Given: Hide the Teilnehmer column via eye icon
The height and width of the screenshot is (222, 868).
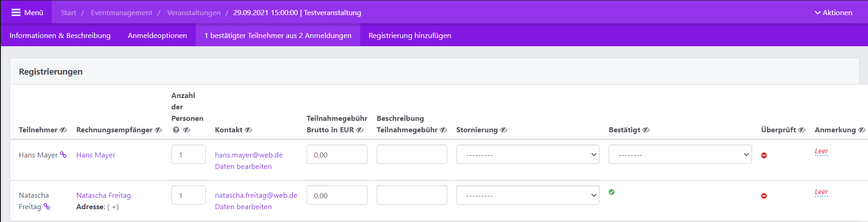Looking at the screenshot, I should click(x=63, y=130).
